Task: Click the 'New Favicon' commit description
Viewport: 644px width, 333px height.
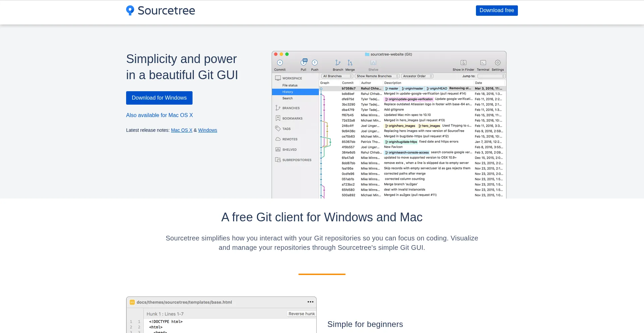Action: [x=393, y=147]
